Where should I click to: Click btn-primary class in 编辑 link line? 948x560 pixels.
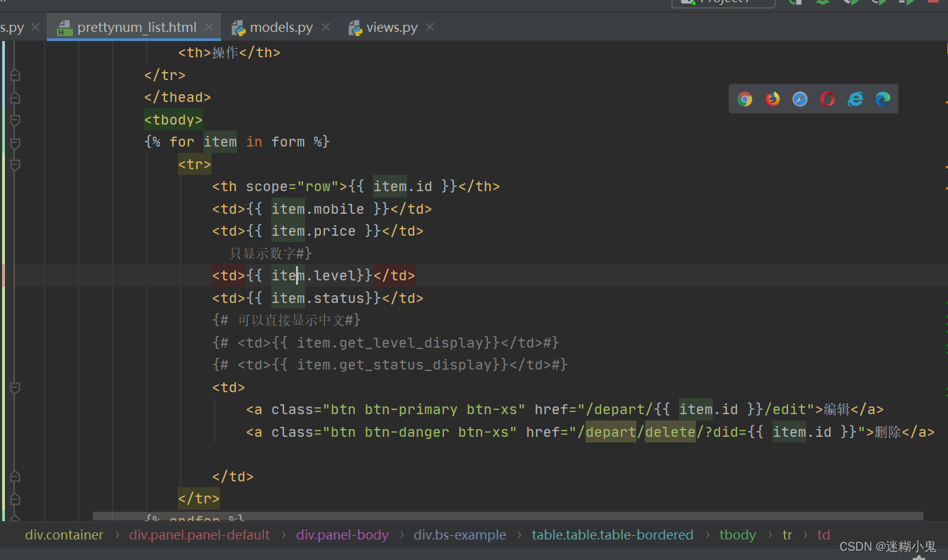coord(411,410)
